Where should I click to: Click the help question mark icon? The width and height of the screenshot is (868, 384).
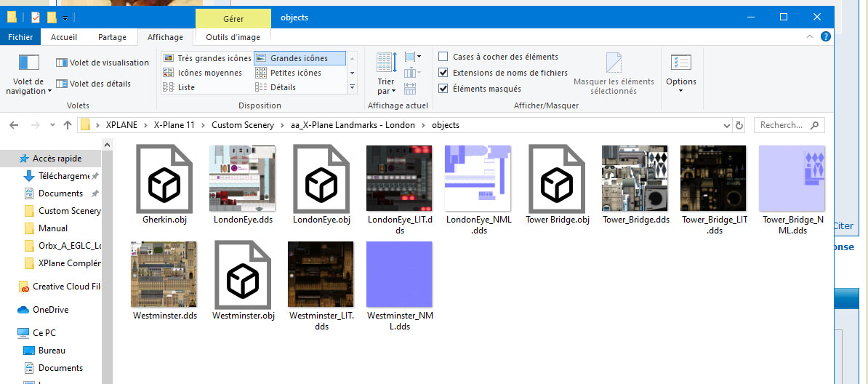[825, 37]
